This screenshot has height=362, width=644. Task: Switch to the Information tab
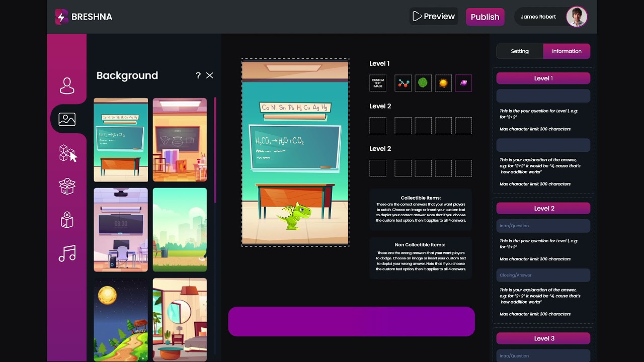point(567,51)
